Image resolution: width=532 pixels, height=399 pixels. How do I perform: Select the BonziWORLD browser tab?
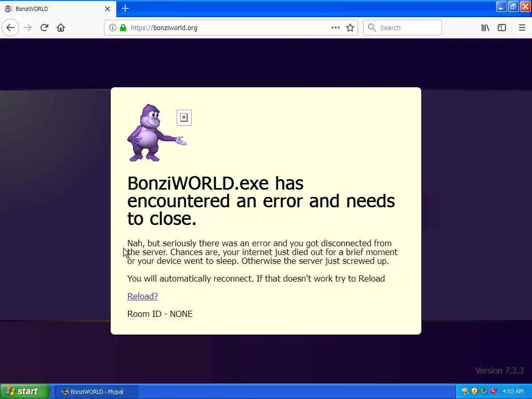(58, 9)
